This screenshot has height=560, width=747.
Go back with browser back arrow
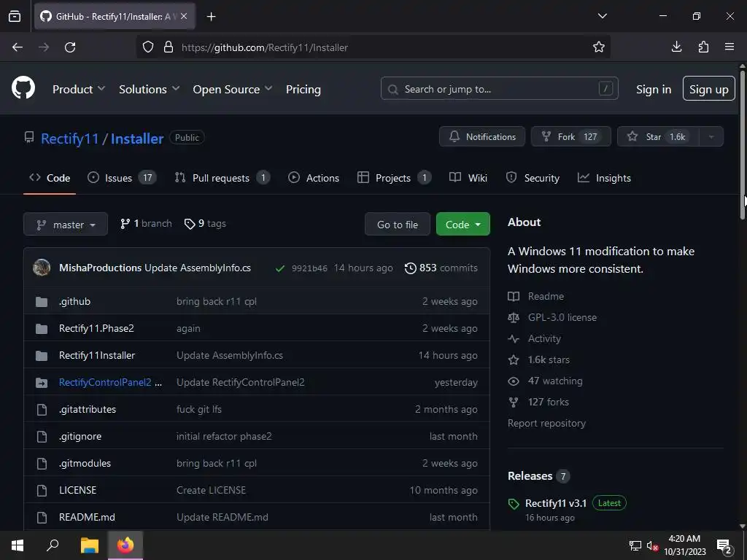tap(18, 47)
